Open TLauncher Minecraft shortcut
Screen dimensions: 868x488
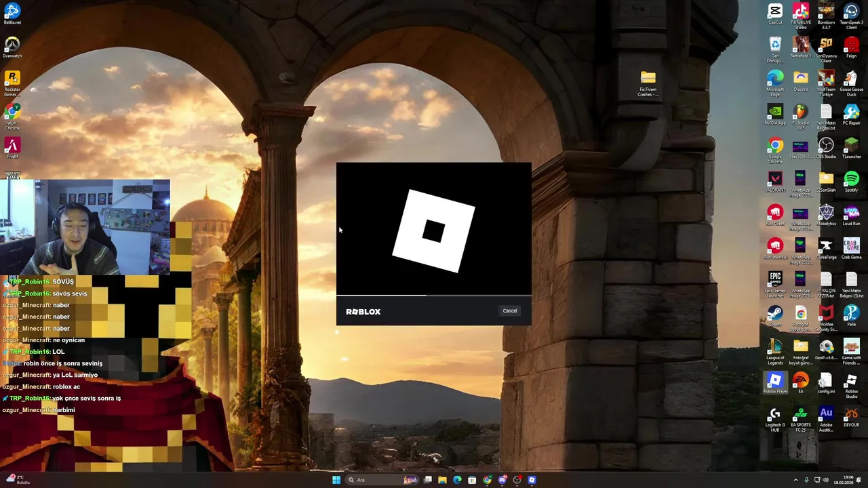click(x=851, y=148)
